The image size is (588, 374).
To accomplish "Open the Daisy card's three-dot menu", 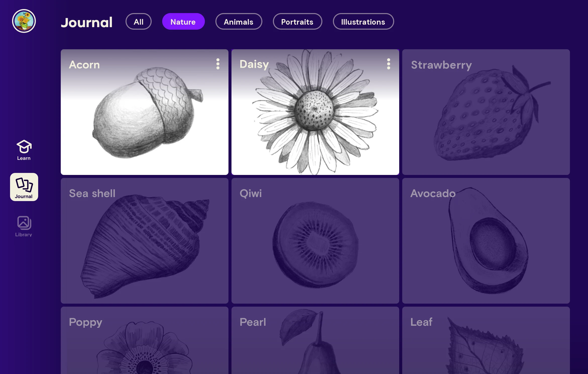I will tap(389, 64).
